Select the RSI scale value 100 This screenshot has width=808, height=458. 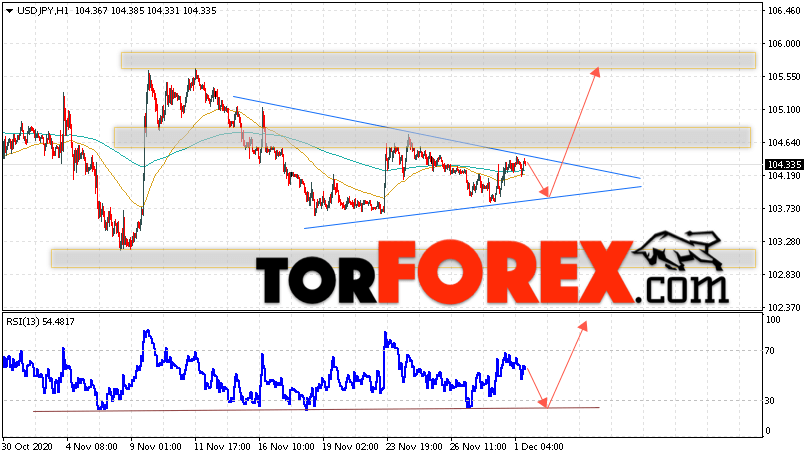[x=774, y=320]
